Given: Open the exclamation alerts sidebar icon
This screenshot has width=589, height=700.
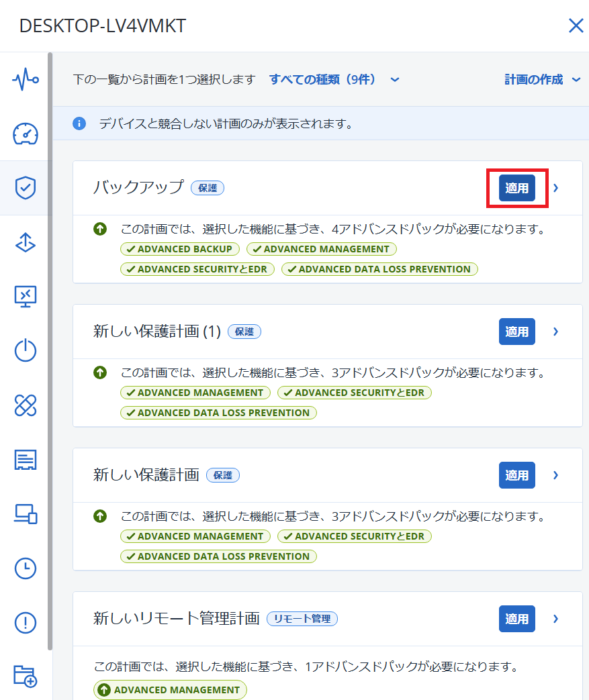Looking at the screenshot, I should pos(26,622).
